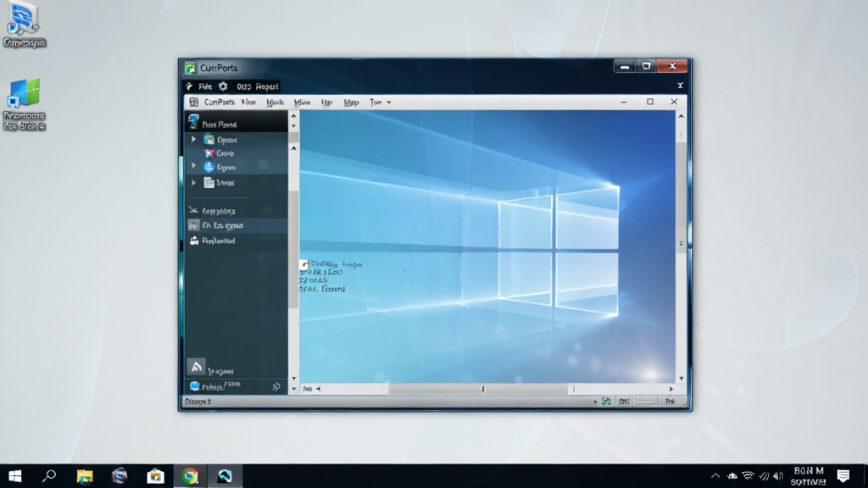Click the horizontal scrollbar left arrow
This screenshot has height=488, width=868.
coord(318,389)
